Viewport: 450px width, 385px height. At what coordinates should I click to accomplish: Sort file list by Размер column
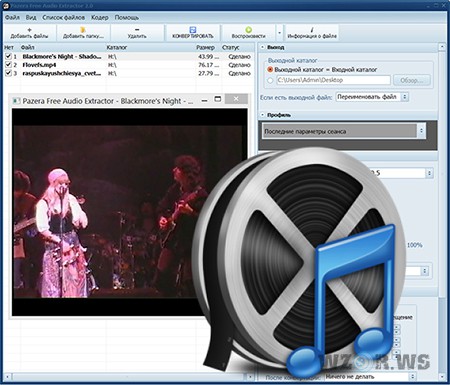pos(206,47)
